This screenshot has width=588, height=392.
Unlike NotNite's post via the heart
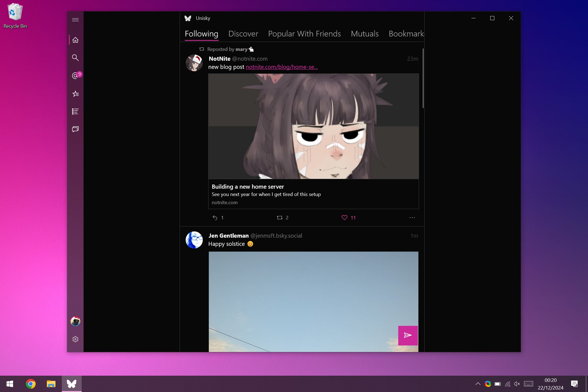[x=344, y=218]
